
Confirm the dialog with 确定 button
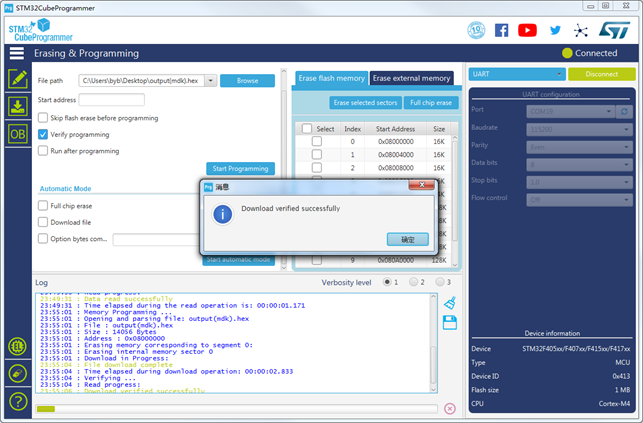point(407,239)
